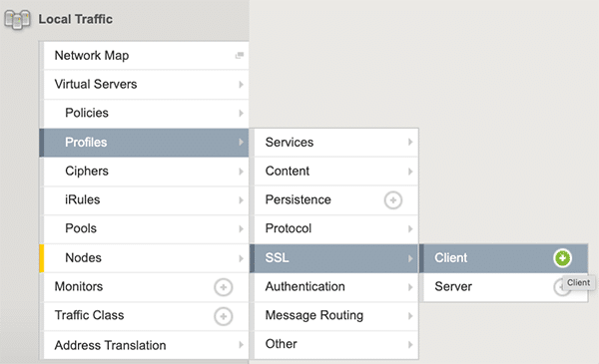Click the plus icon beside Monitors
The width and height of the screenshot is (599, 364).
(x=223, y=287)
